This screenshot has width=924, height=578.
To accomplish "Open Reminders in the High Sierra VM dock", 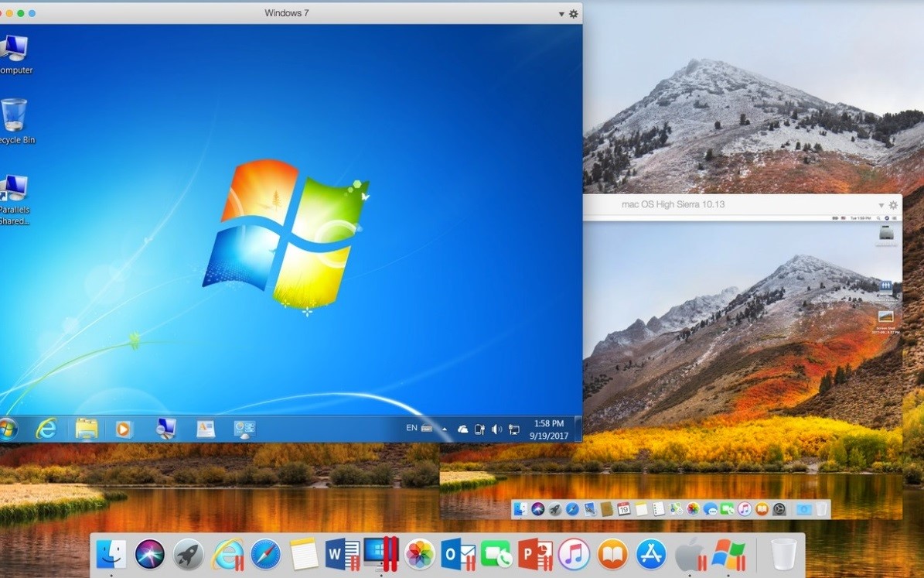I will pyautogui.click(x=658, y=509).
